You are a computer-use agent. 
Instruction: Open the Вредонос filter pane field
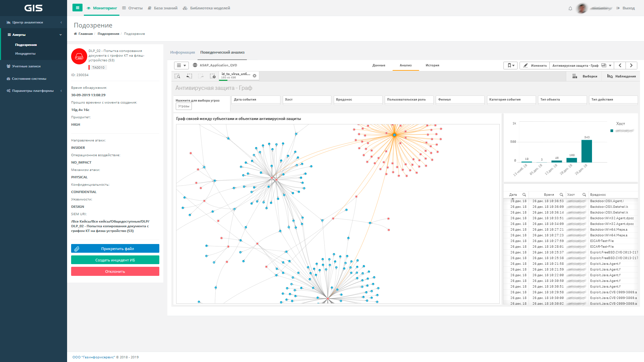tap(358, 100)
